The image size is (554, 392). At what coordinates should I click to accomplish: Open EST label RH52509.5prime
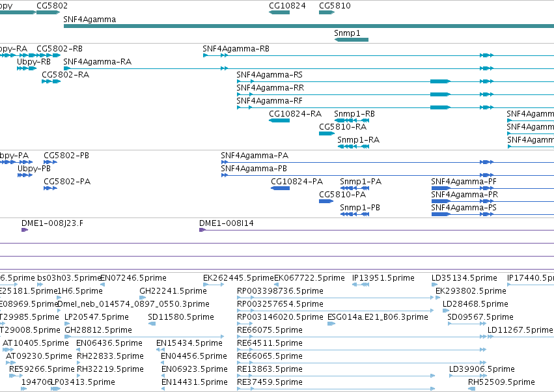pyautogui.click(x=501, y=382)
